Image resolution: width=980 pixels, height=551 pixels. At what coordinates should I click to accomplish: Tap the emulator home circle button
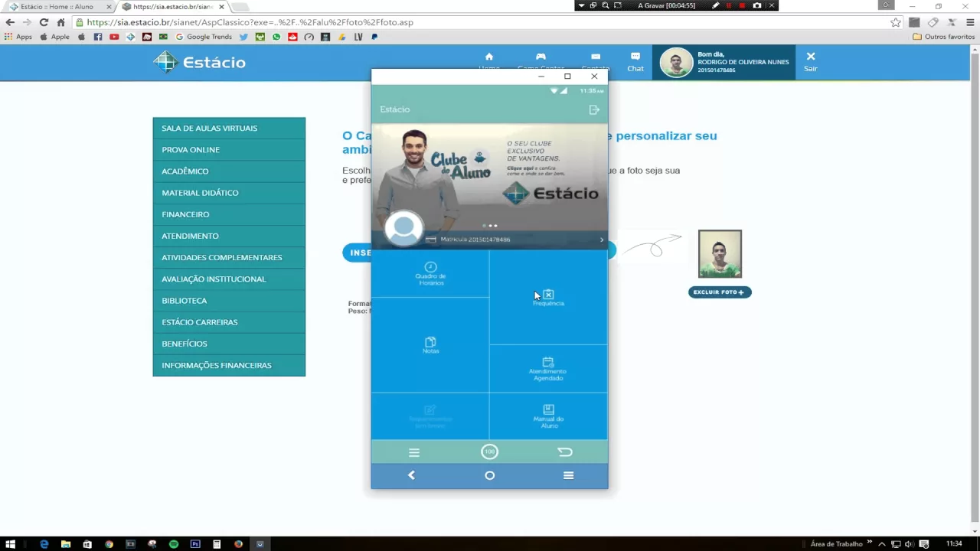(x=490, y=475)
